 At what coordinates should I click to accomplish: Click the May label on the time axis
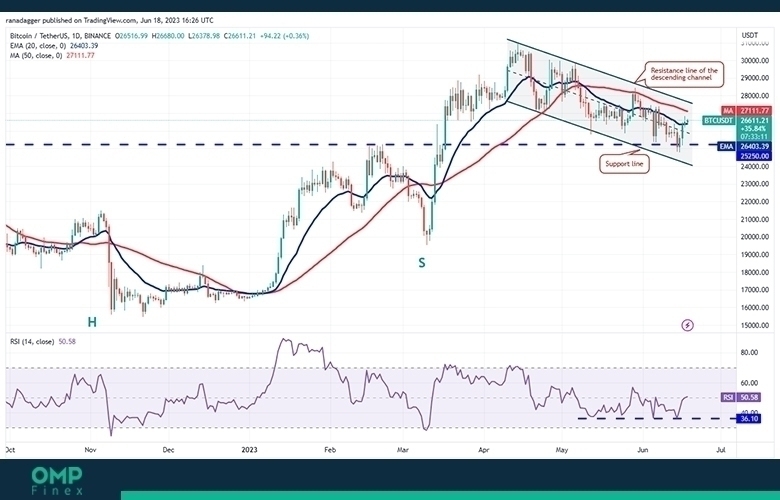(562, 450)
